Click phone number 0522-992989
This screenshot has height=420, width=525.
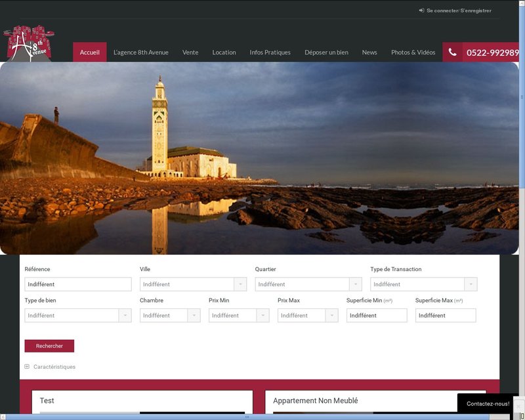coord(493,52)
